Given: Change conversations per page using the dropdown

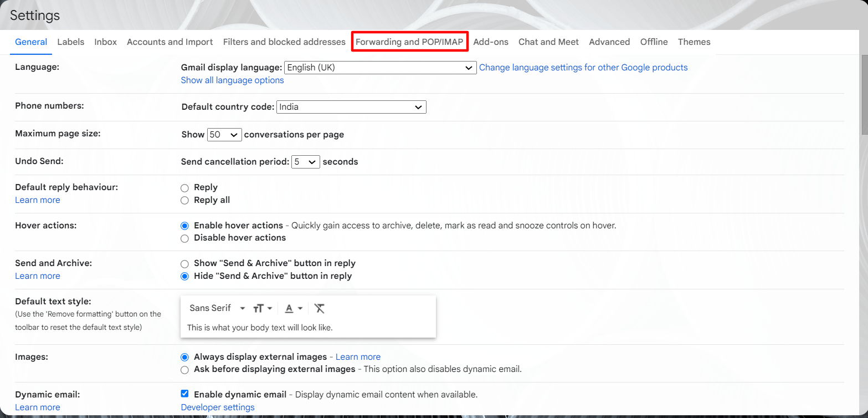Looking at the screenshot, I should coord(224,134).
